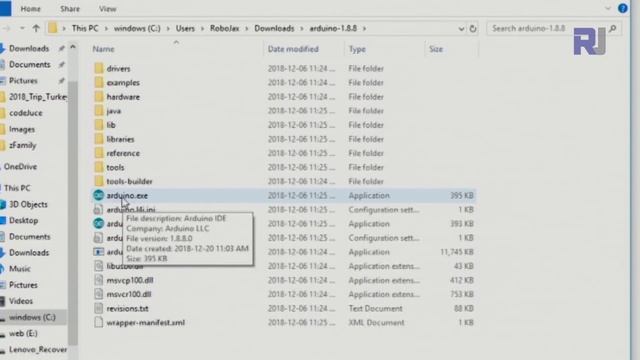Sort by Date modified column
Viewport: 640px width, 360px height.
(x=293, y=49)
